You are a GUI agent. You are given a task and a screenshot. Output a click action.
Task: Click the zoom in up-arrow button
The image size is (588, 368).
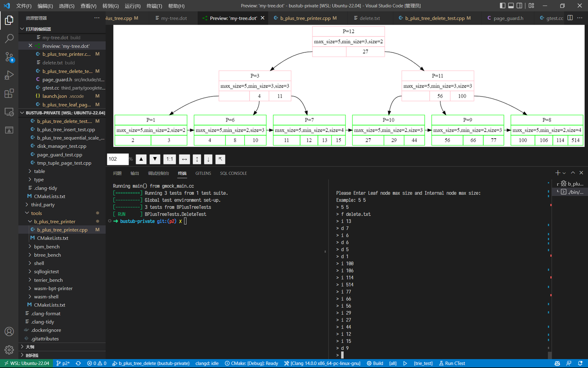pyautogui.click(x=141, y=159)
